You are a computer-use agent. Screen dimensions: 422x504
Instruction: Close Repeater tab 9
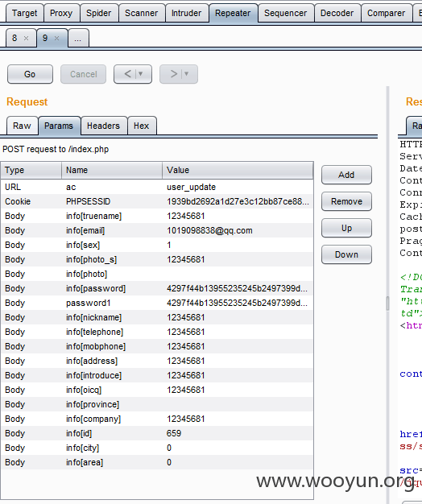pos(56,39)
